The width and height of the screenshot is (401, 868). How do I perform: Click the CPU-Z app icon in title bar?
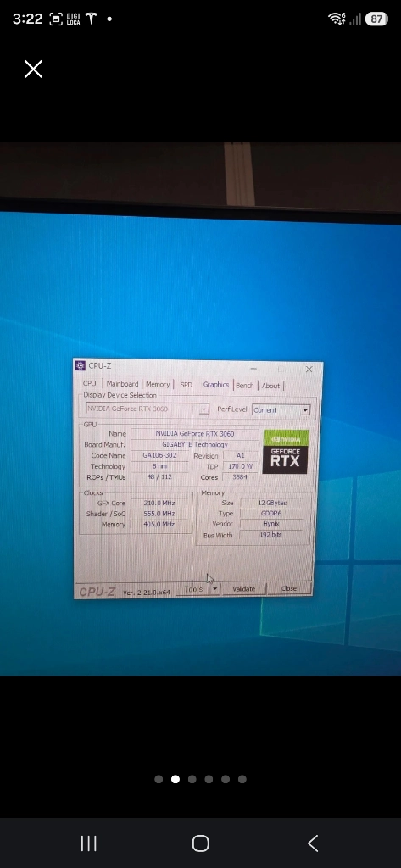(x=81, y=366)
